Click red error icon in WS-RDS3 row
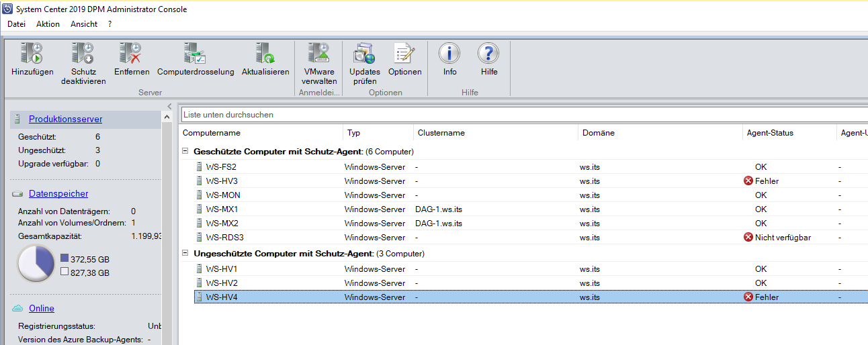 (x=748, y=238)
